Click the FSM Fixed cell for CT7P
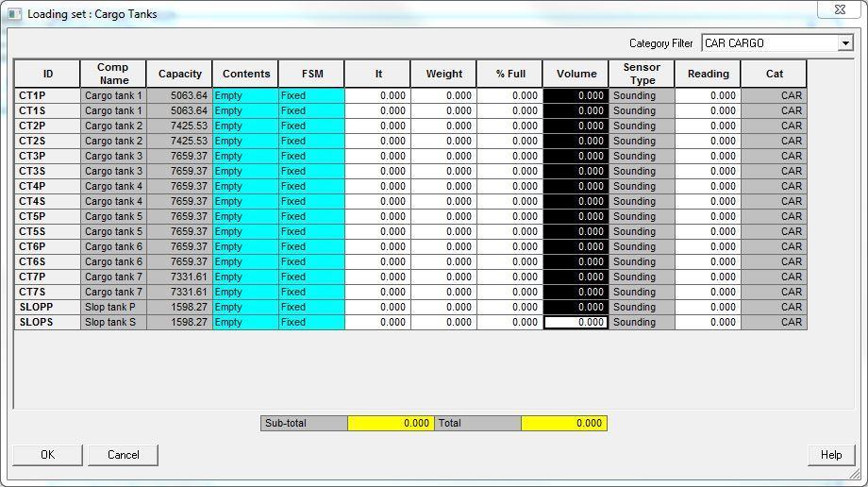This screenshot has width=868, height=487. coord(311,277)
